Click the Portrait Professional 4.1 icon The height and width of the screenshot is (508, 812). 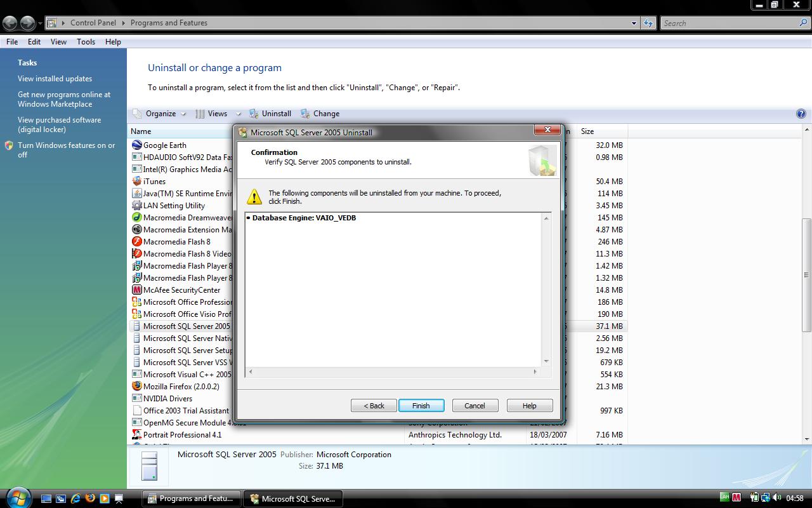[136, 434]
